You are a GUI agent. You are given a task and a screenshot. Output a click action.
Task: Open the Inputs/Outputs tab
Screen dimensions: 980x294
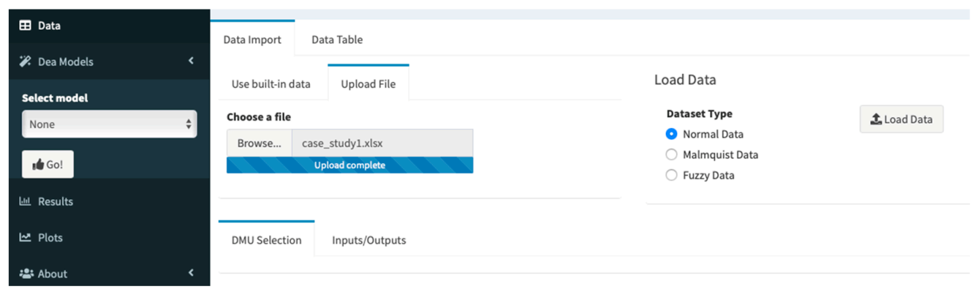pos(369,240)
